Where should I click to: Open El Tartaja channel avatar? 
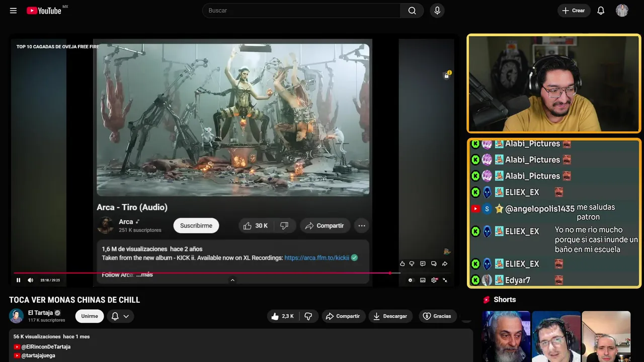tap(16, 316)
